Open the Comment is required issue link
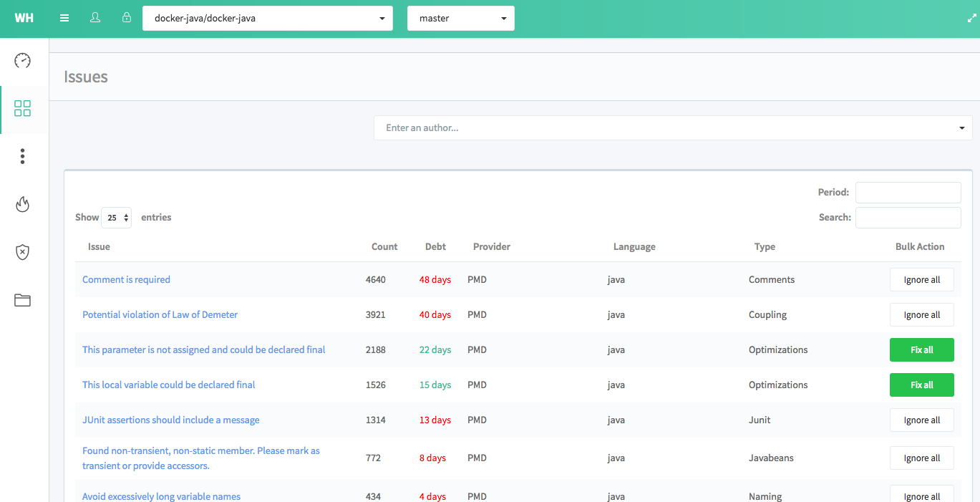 [126, 280]
